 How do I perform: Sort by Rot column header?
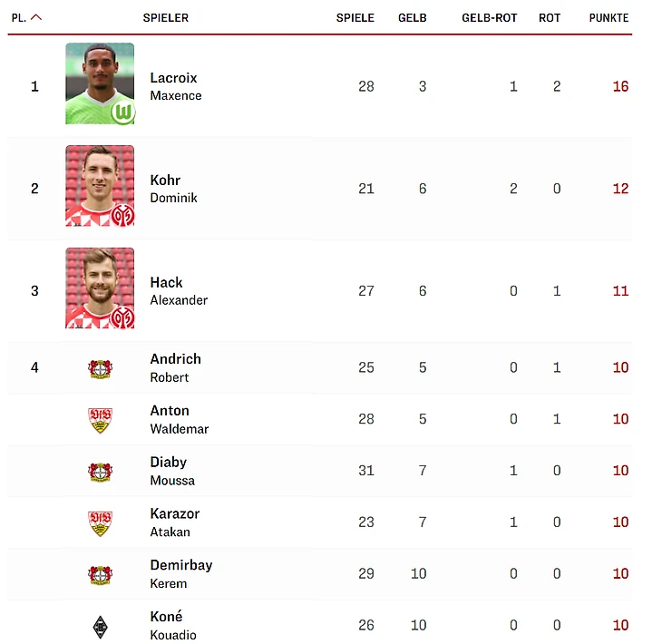pyautogui.click(x=550, y=18)
